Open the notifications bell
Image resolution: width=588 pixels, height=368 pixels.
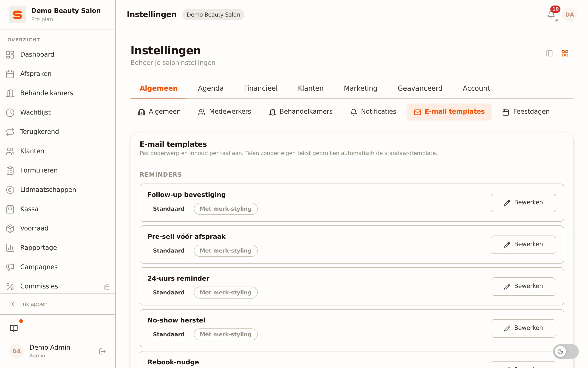pyautogui.click(x=551, y=14)
